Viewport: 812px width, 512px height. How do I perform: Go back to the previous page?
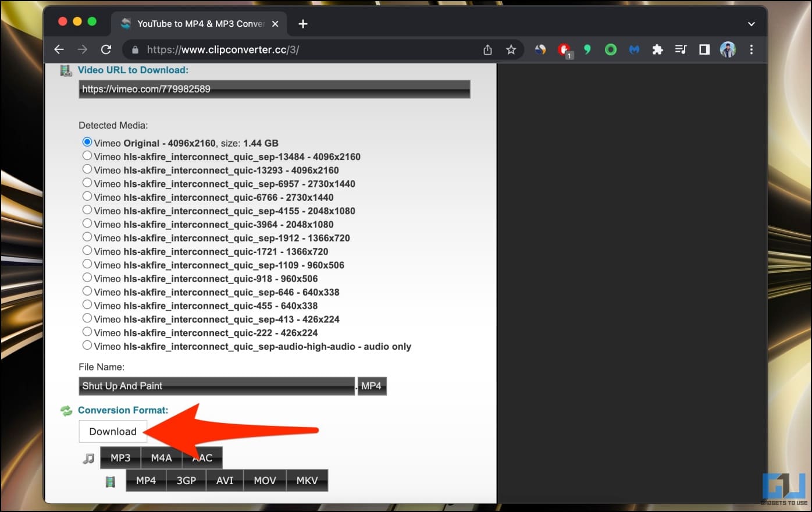59,49
